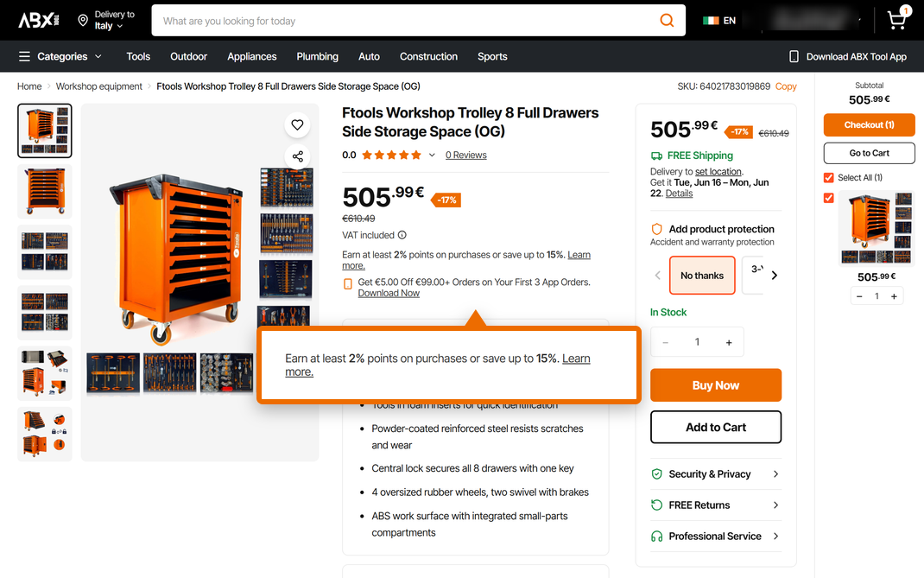Image resolution: width=924 pixels, height=578 pixels.
Task: Expand the Security & Privacy row
Action: coord(715,474)
